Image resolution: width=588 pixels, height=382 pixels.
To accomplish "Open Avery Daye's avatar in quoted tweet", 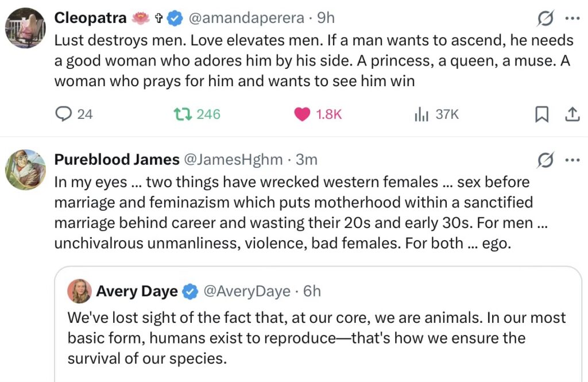I will pyautogui.click(x=79, y=291).
